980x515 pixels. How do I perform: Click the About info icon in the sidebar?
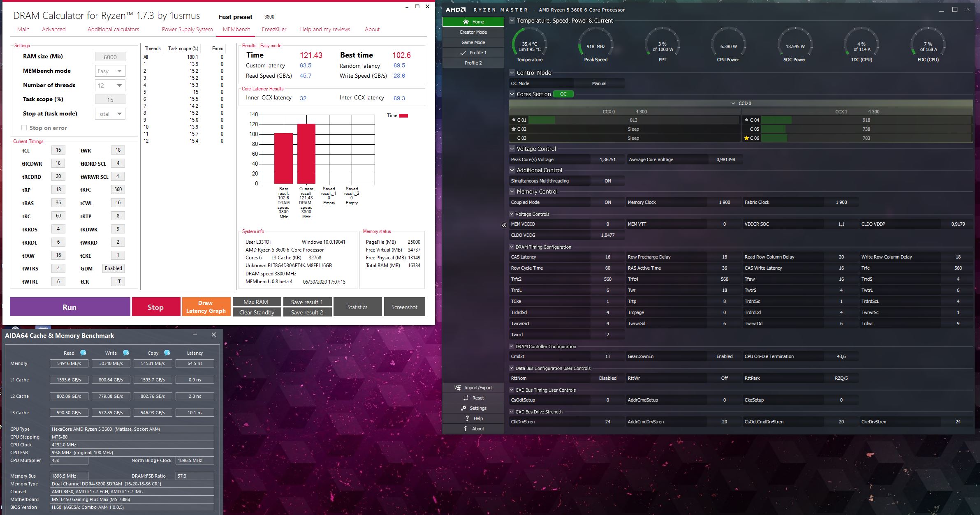point(466,429)
